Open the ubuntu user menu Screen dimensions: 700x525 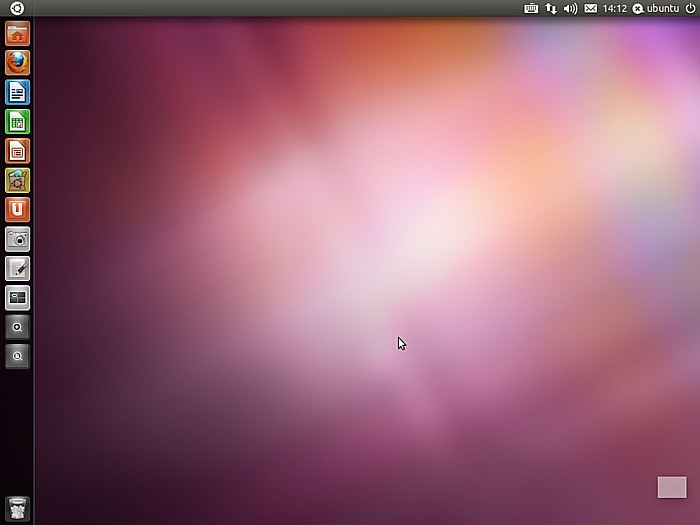point(655,8)
